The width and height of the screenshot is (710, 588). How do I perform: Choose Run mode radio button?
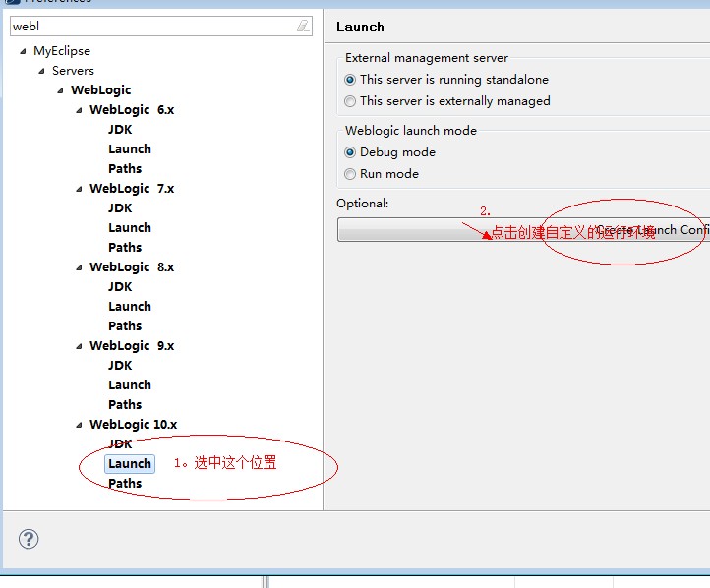(x=349, y=174)
